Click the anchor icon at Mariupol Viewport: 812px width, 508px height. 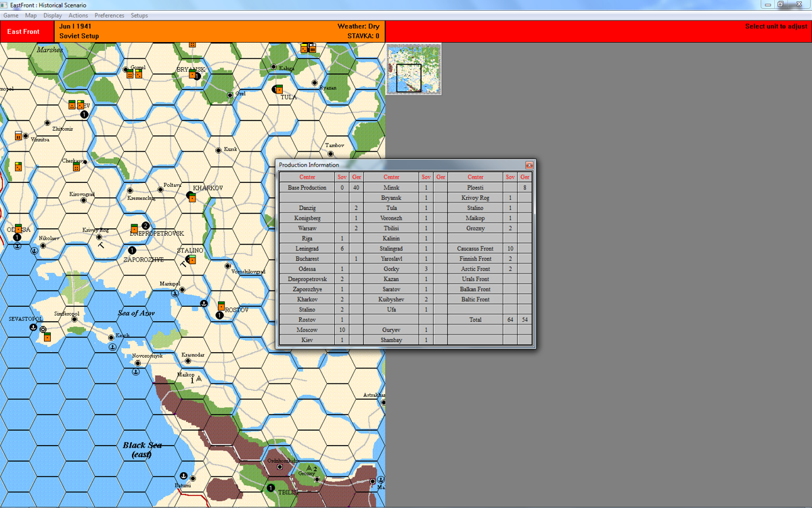(175, 293)
